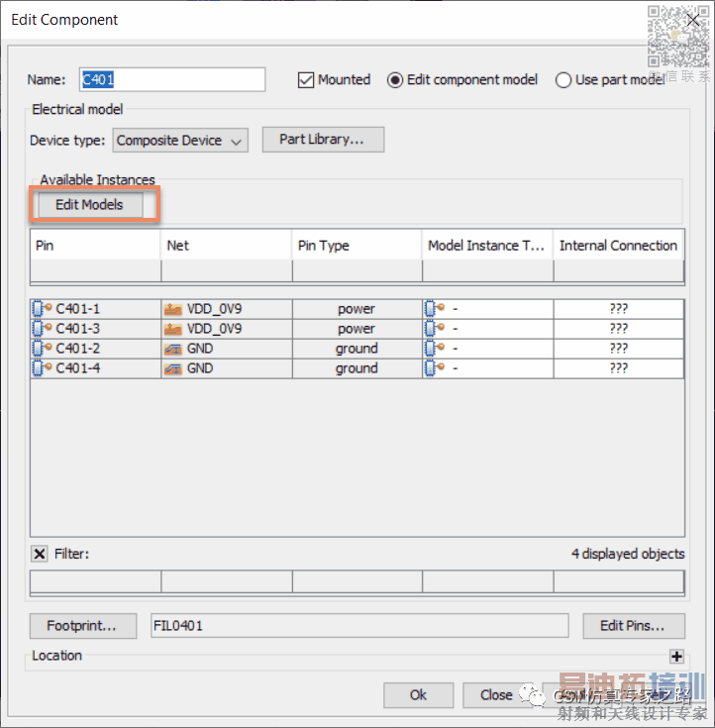Open the Part Library

(x=323, y=140)
